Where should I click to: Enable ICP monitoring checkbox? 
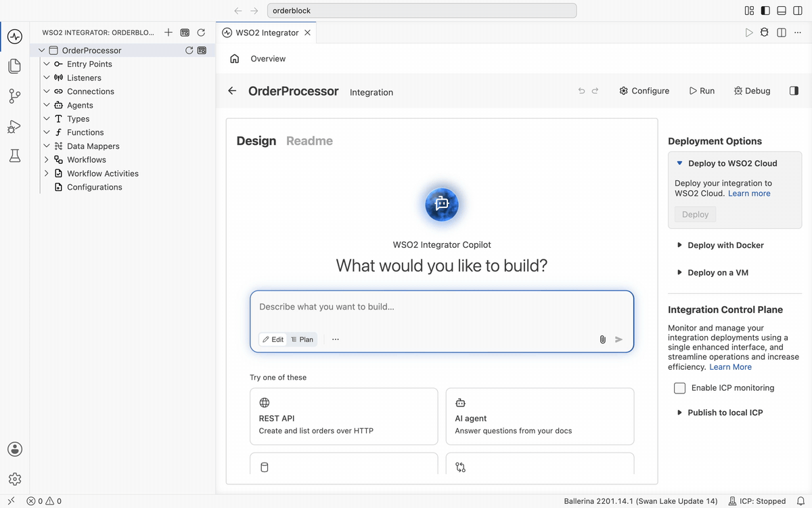pyautogui.click(x=680, y=388)
